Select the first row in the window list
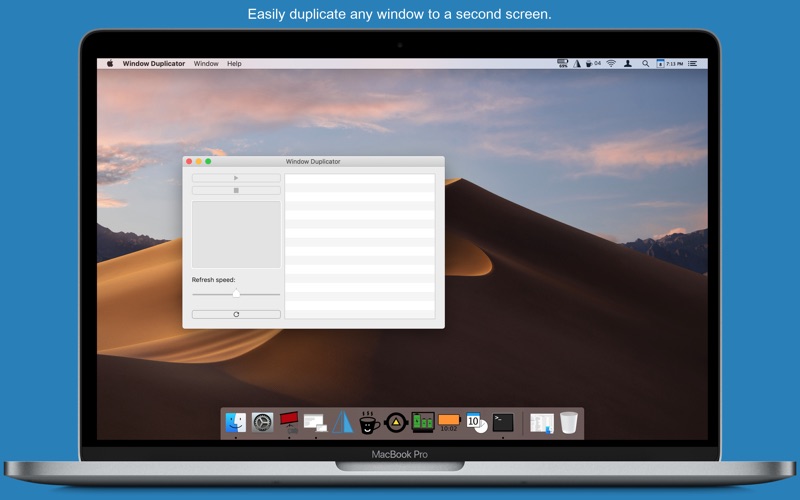 [x=360, y=179]
